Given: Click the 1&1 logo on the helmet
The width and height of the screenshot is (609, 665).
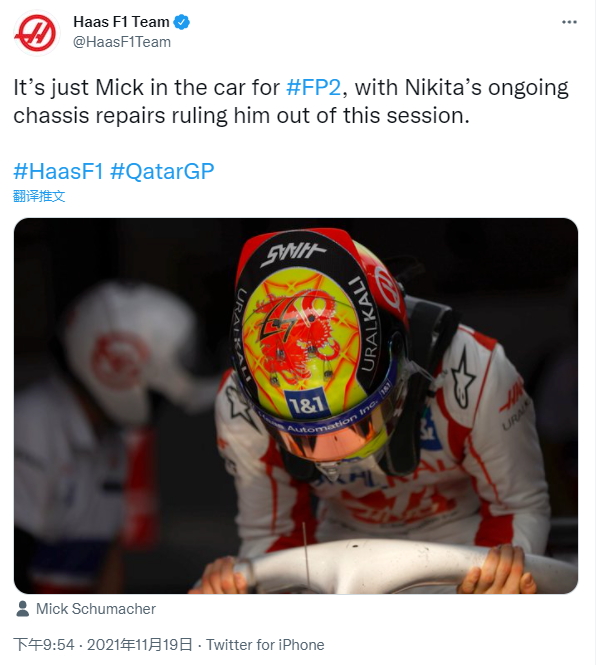Looking at the screenshot, I should coord(305,404).
